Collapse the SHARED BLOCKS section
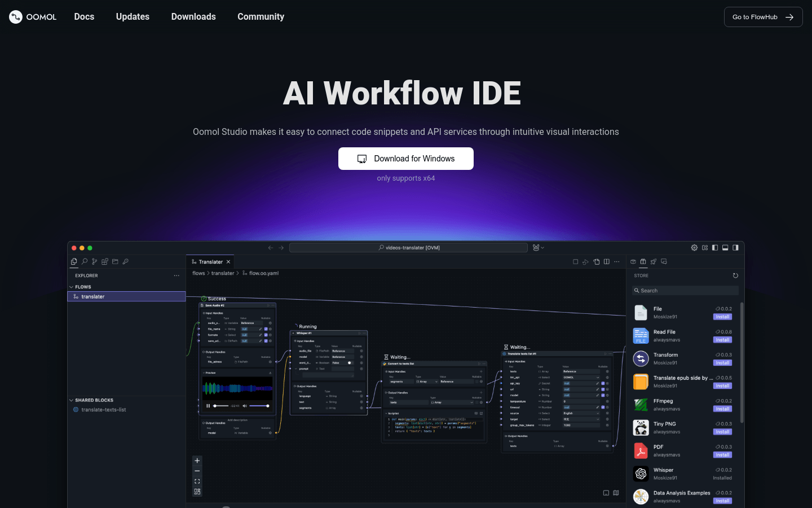Screen dimensions: 812x508 pos(71,400)
